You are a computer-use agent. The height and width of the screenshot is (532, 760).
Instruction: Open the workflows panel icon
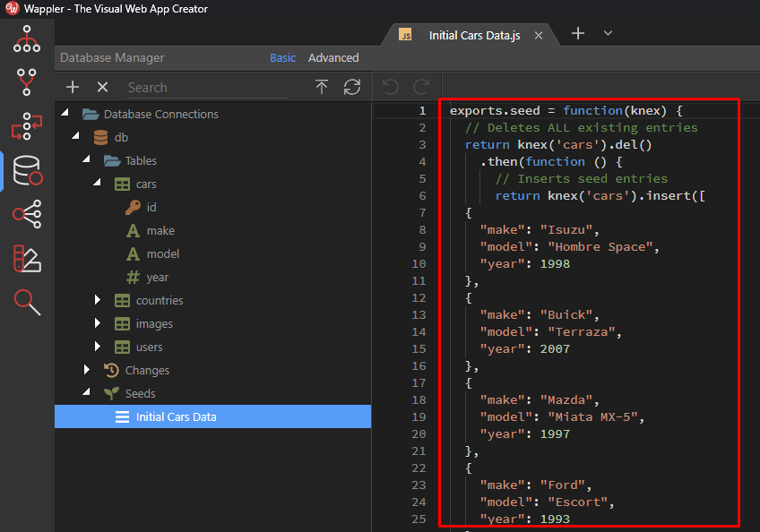[x=27, y=126]
